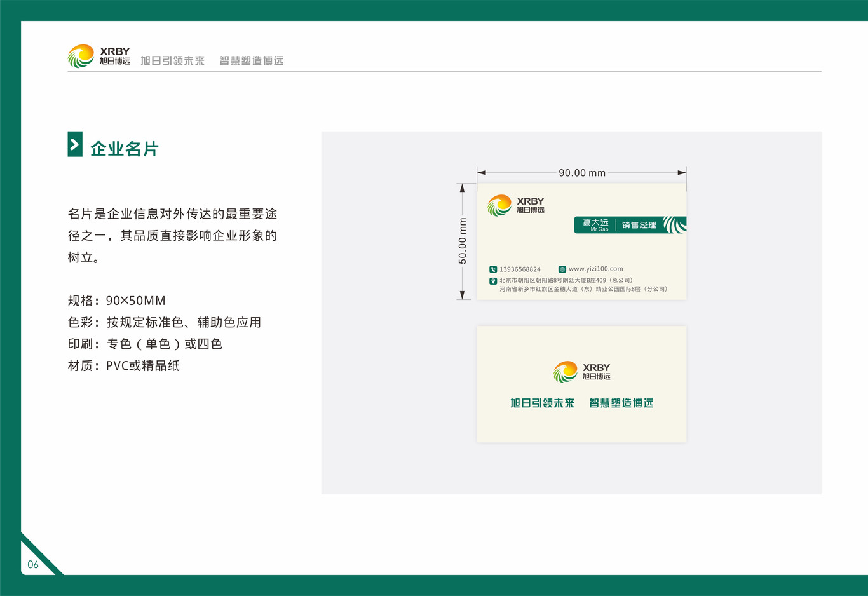Click the XRBY 旭日博远 wordmark on back card
This screenshot has width=868, height=596.
(597, 372)
